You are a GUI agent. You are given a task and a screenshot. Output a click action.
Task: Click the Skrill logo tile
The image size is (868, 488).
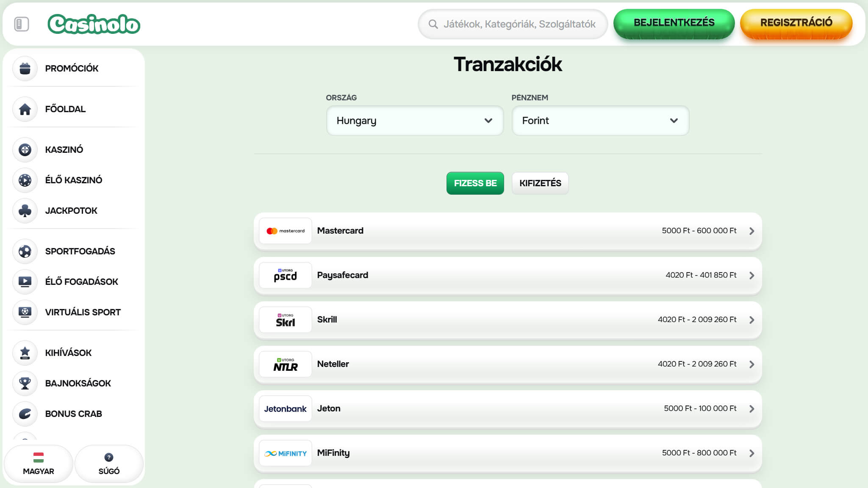(286, 320)
